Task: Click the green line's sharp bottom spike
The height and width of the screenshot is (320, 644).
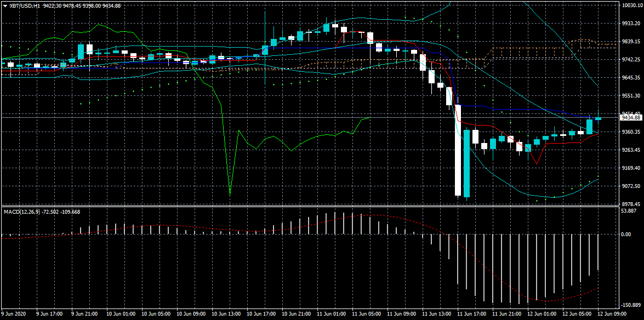Action: pyautogui.click(x=230, y=192)
